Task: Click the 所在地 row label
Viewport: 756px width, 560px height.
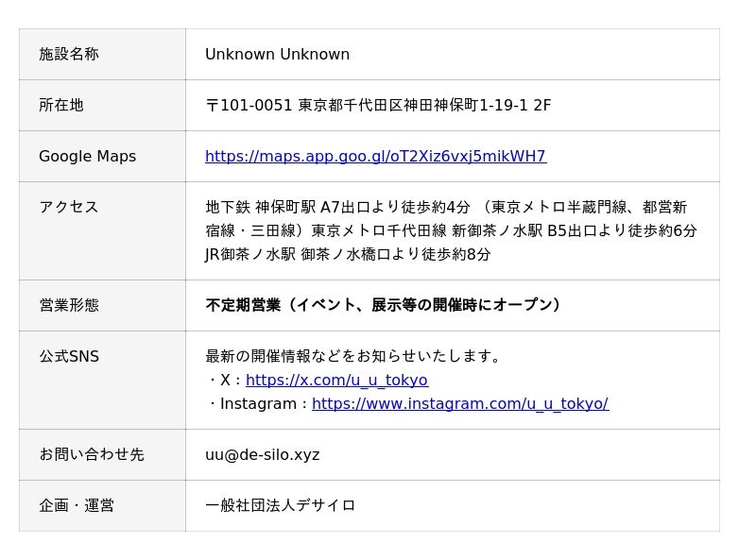Action: pos(61,106)
